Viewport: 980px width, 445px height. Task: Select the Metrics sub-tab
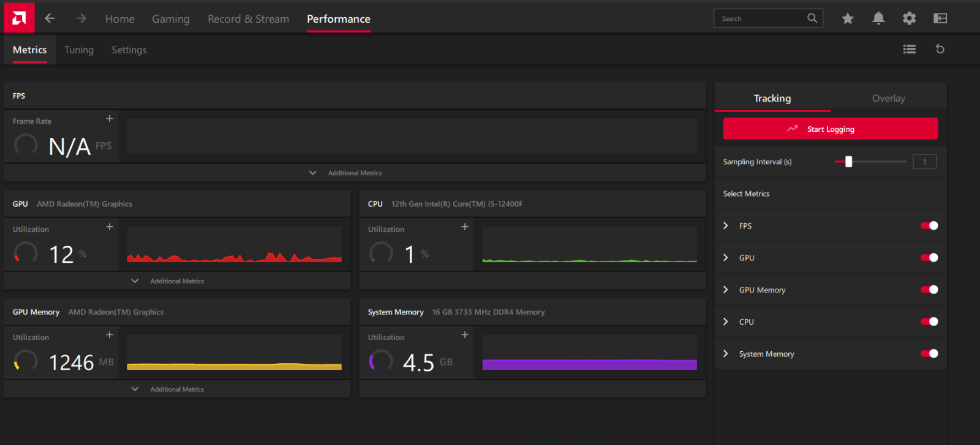(x=29, y=50)
